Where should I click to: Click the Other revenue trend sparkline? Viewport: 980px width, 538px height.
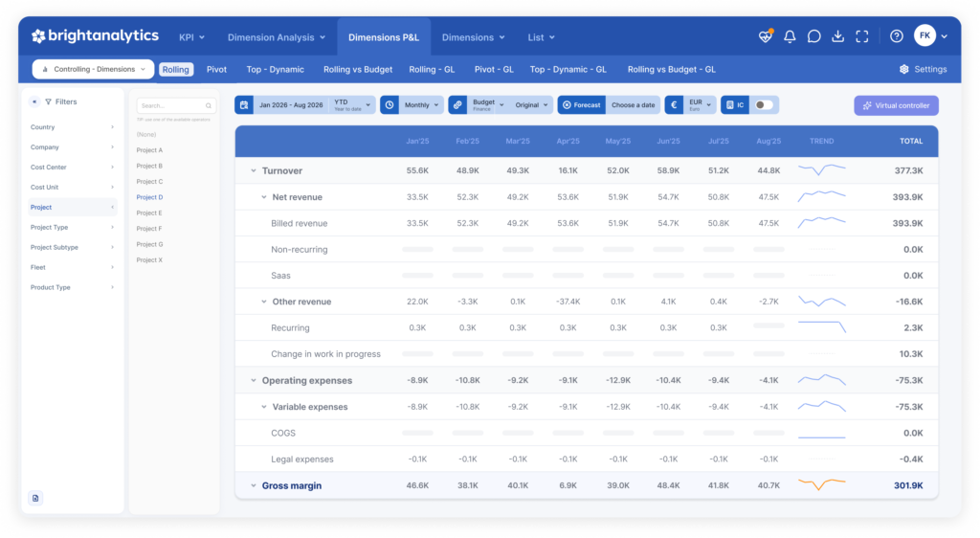pos(821,302)
